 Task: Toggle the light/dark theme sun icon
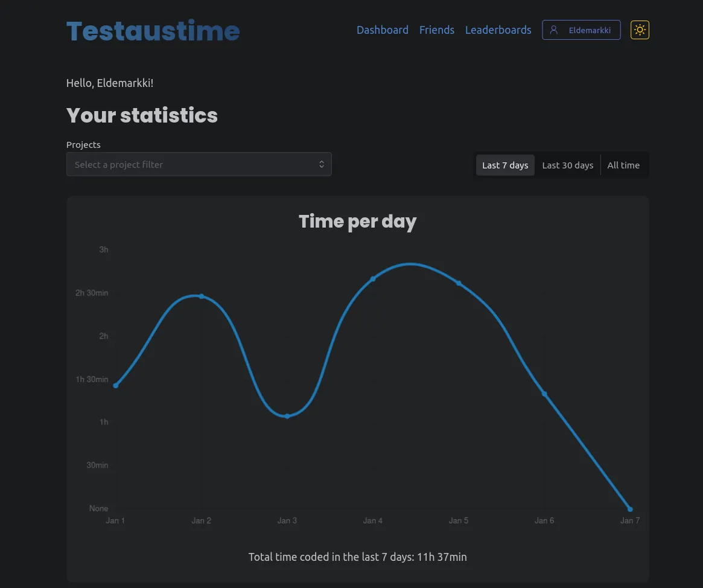[x=640, y=30]
